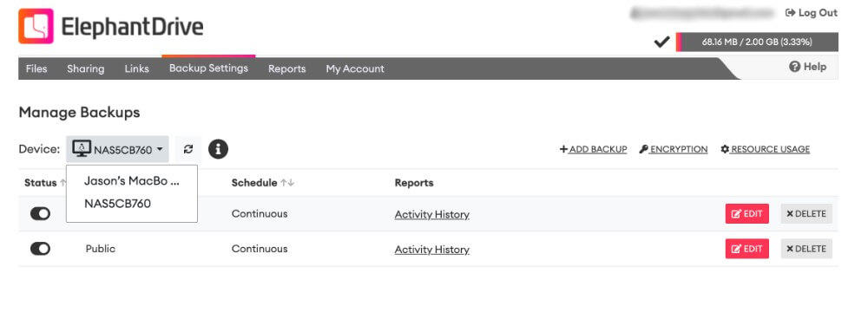This screenshot has height=332, width=868.
Task: Sort by the Schedule column header
Action: 262,183
